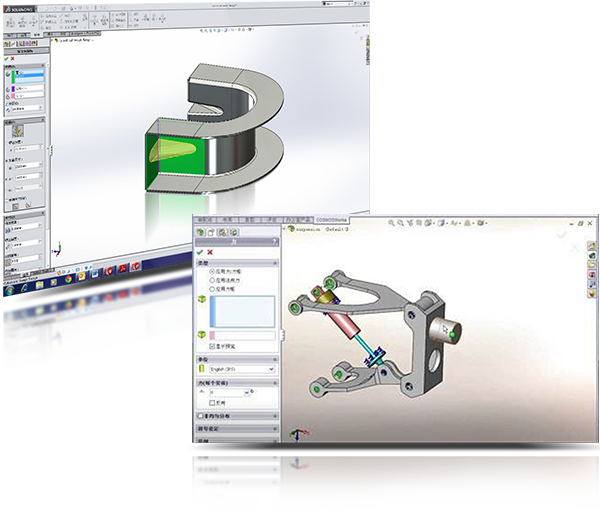
Task: Open bottom gold task pane icon
Action: (x=592, y=294)
